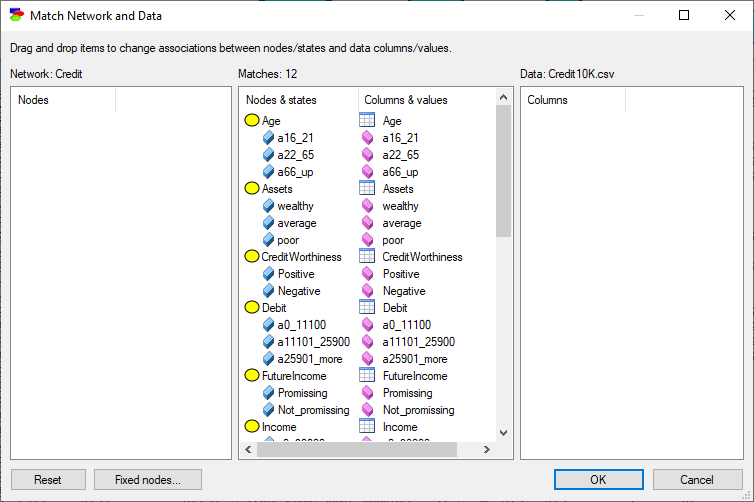Image resolution: width=754 pixels, height=502 pixels.
Task: Click the Reset button
Action: pos(48,479)
